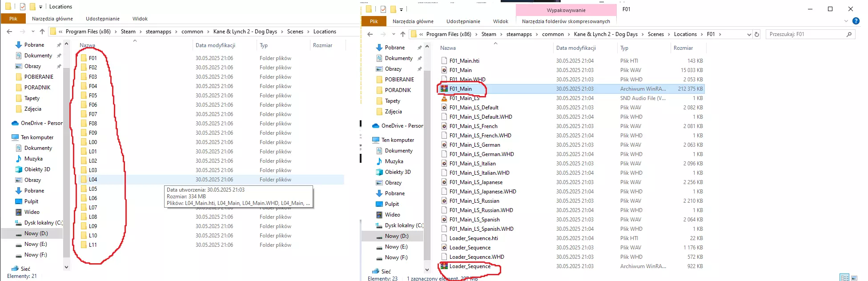This screenshot has width=868, height=281.
Task: Go back in the Locations window
Action: (9, 32)
